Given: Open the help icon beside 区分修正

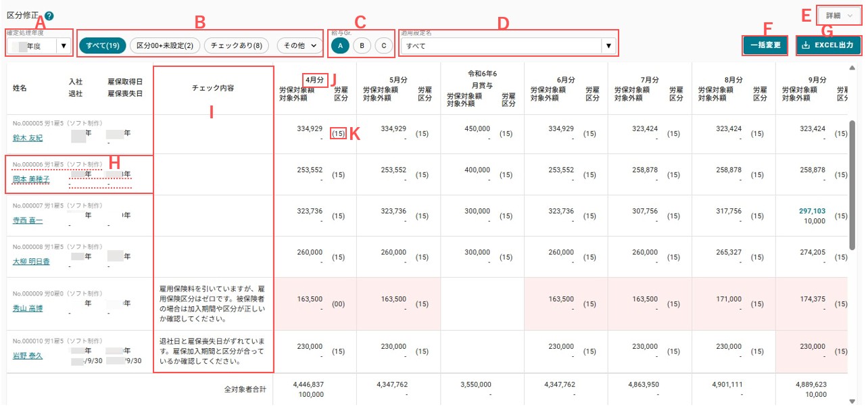Looking at the screenshot, I should tap(50, 16).
